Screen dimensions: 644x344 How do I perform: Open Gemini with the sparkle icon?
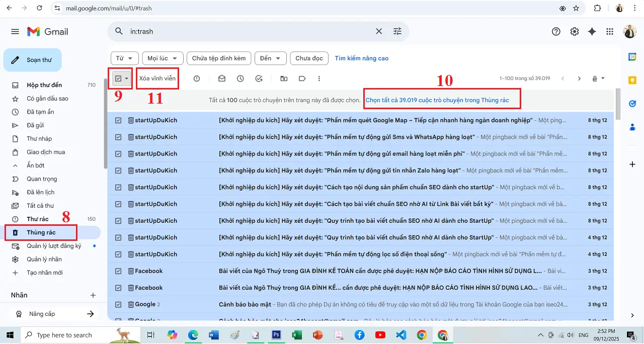[x=592, y=31]
